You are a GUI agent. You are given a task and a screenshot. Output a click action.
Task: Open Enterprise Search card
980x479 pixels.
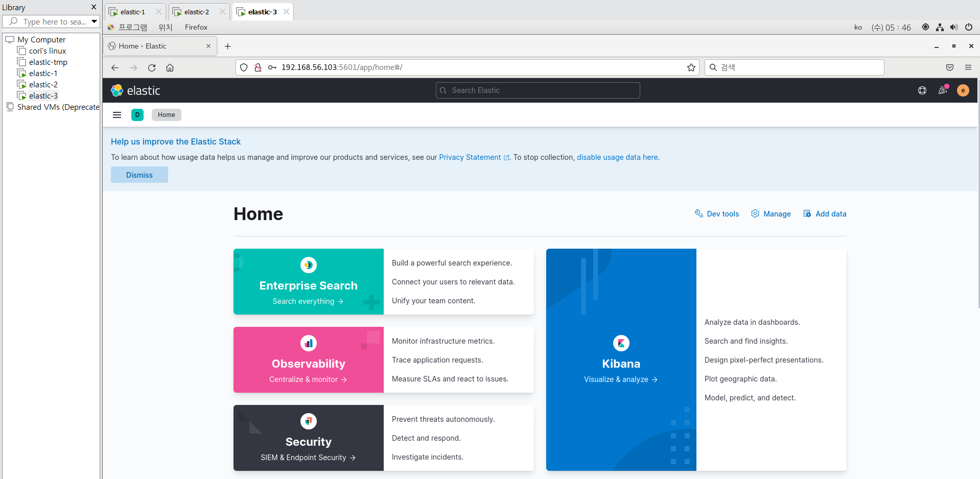309,281
